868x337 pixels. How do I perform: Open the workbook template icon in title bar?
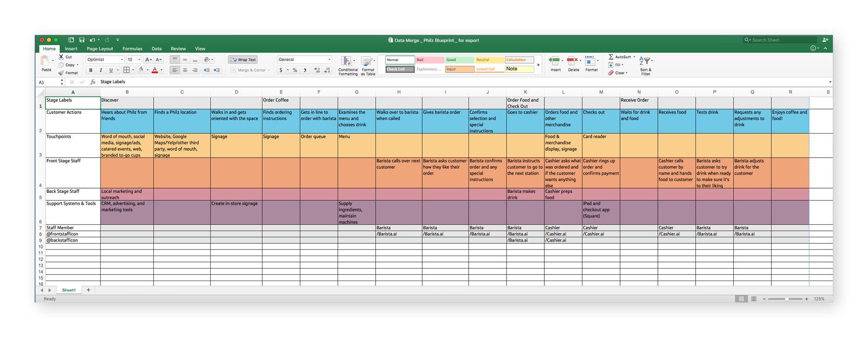[x=71, y=40]
